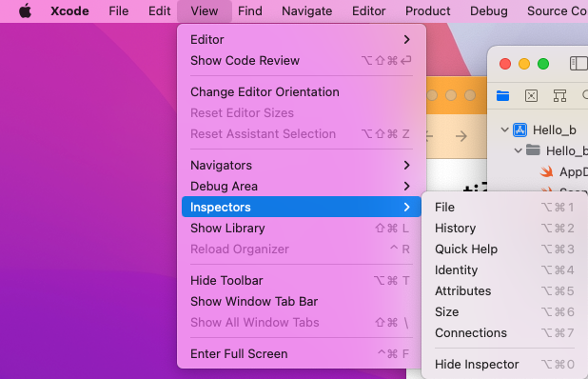Open the File inspector
The height and width of the screenshot is (379, 588).
(504, 208)
